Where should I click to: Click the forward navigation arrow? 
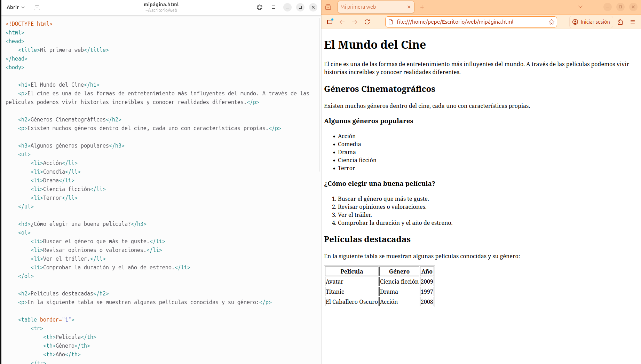coord(355,22)
